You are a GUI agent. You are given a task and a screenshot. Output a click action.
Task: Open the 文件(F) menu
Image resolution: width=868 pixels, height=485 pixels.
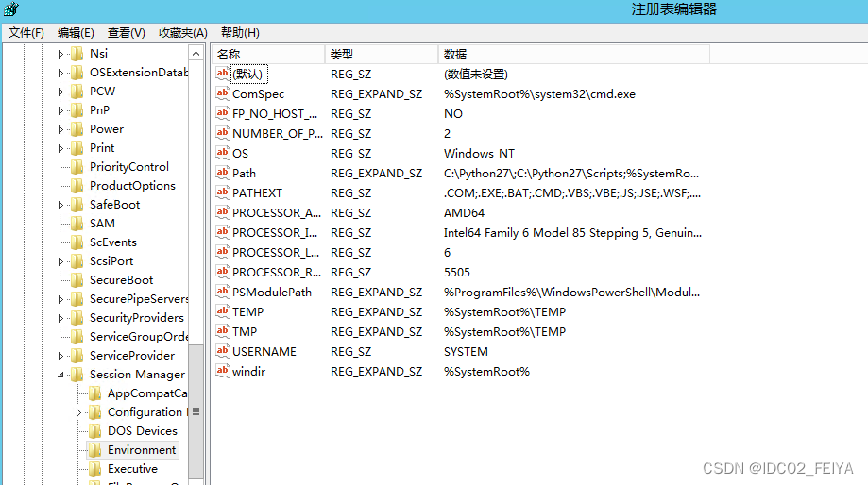point(26,33)
